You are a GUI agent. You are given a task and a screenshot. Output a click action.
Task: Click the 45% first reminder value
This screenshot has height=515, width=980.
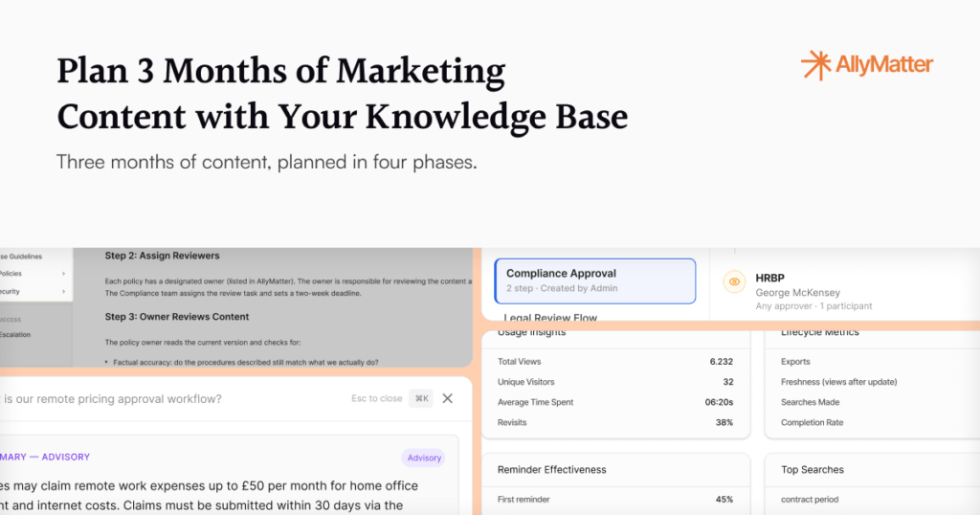pyautogui.click(x=724, y=500)
